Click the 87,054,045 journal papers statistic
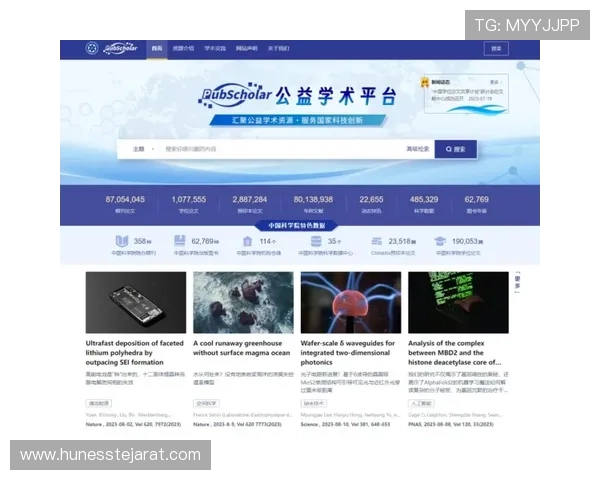 click(125, 204)
